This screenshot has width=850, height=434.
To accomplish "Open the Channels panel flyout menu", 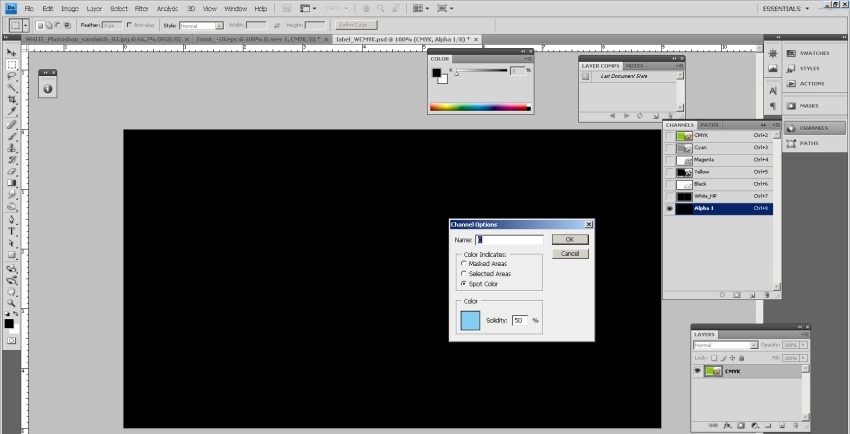I will (776, 125).
